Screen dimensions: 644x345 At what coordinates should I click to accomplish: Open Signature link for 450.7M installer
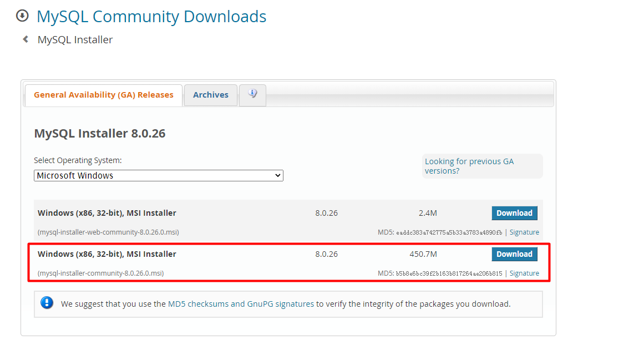[524, 273]
